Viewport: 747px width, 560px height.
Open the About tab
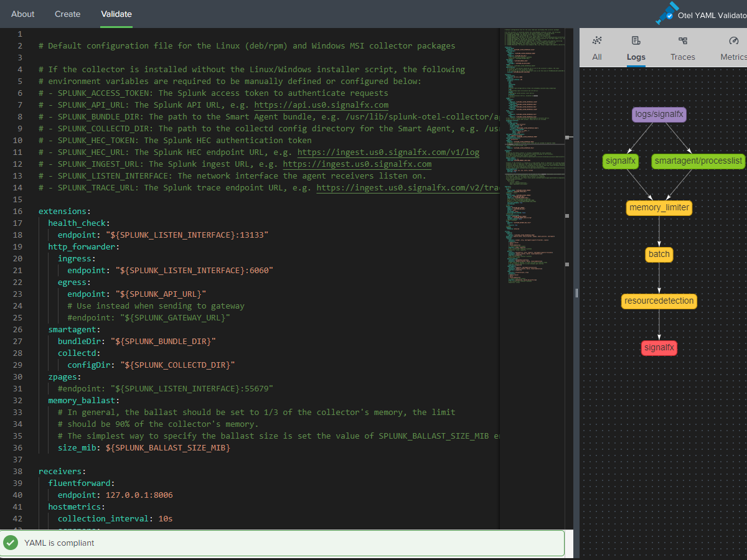point(23,14)
